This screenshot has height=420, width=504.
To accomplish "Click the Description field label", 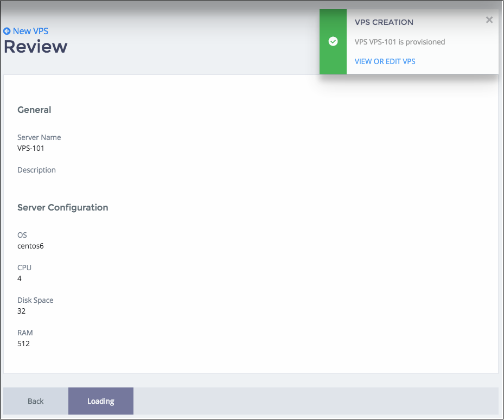I will tap(36, 170).
